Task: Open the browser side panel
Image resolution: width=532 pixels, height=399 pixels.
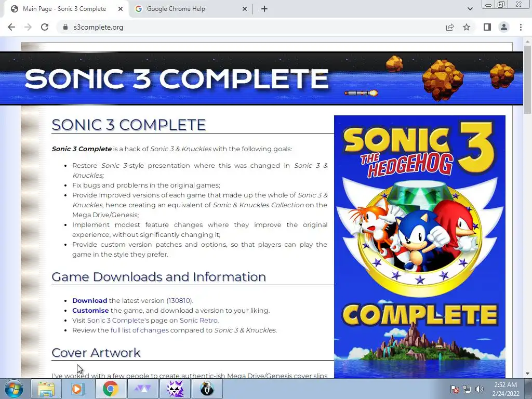Action: [487, 27]
